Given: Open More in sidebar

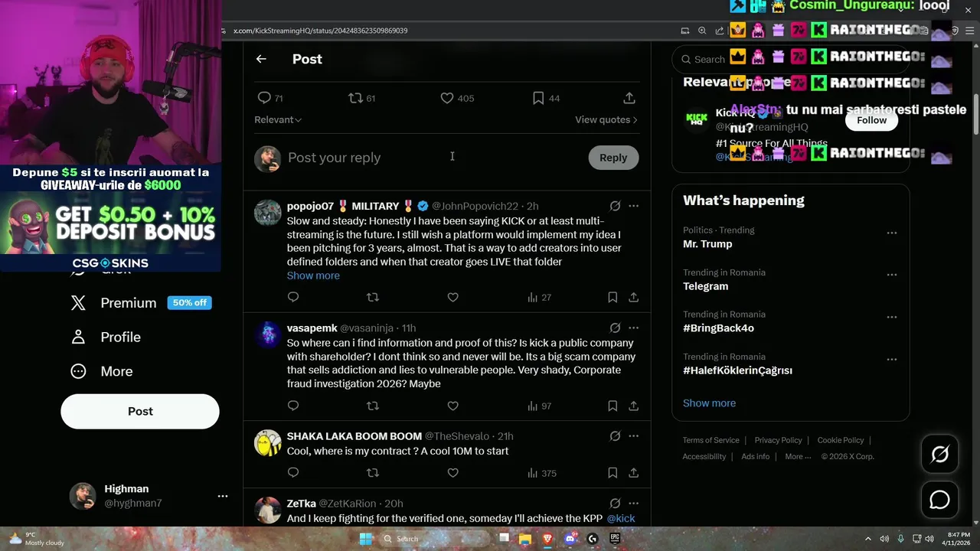Looking at the screenshot, I should tap(102, 371).
